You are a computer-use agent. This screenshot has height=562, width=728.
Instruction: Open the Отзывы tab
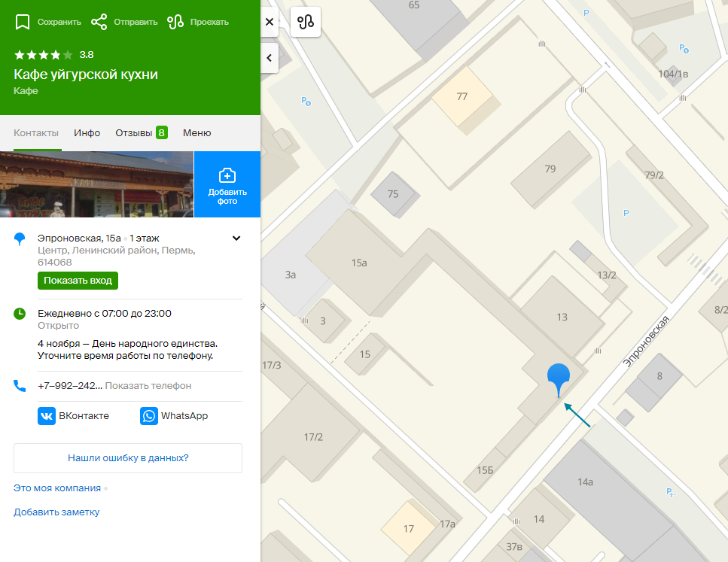pyautogui.click(x=141, y=132)
